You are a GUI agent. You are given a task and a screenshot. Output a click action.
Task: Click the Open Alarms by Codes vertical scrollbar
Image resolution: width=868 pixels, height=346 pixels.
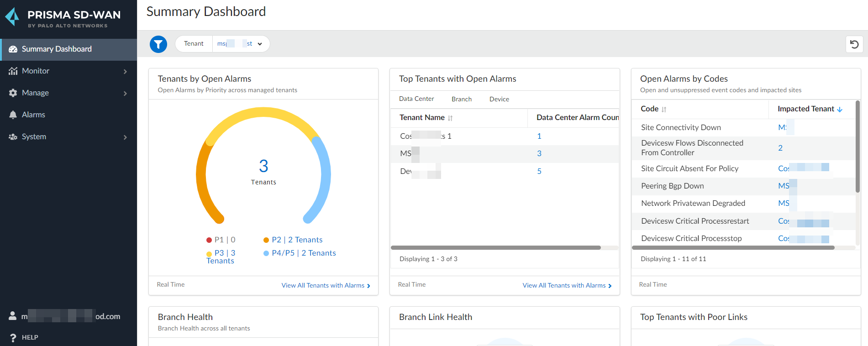(857, 146)
